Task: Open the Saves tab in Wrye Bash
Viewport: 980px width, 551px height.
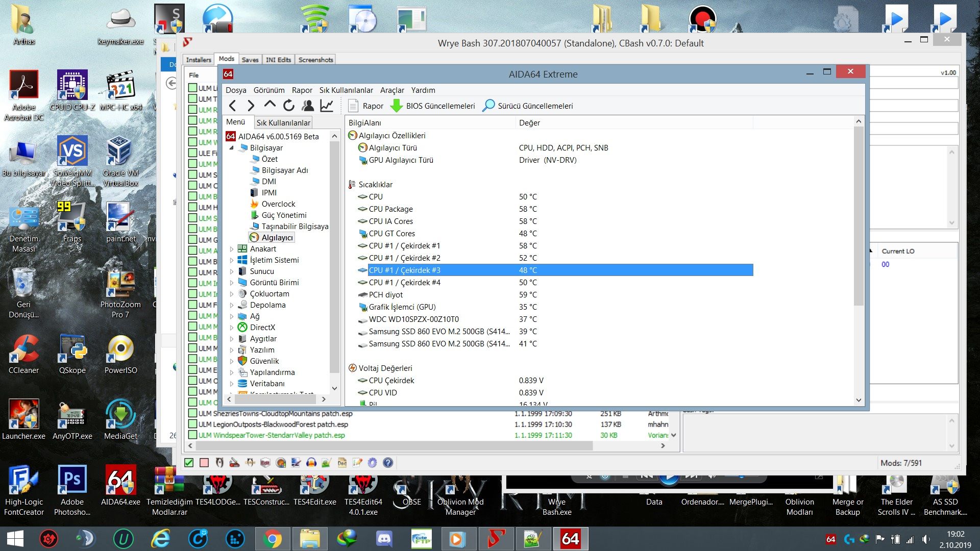Action: [250, 60]
